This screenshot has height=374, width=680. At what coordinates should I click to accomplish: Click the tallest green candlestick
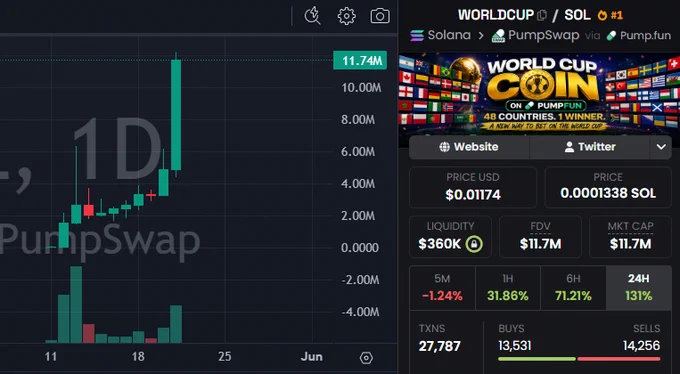tap(176, 115)
